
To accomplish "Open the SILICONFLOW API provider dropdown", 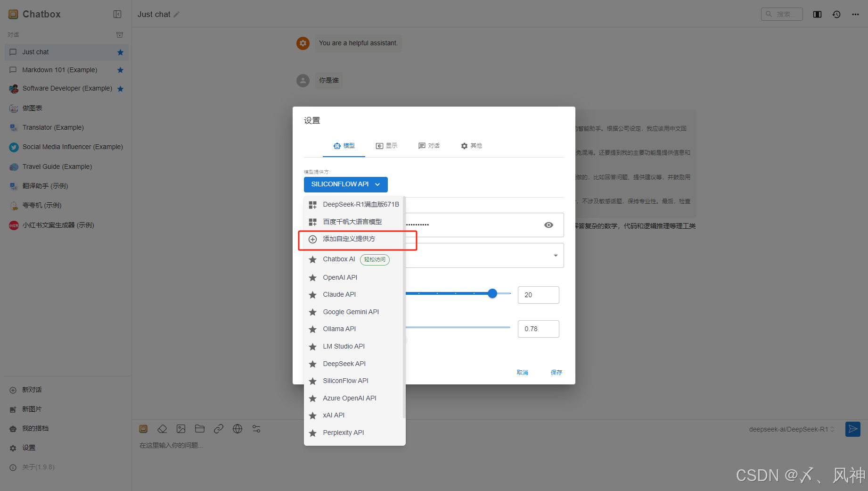I will (x=346, y=184).
